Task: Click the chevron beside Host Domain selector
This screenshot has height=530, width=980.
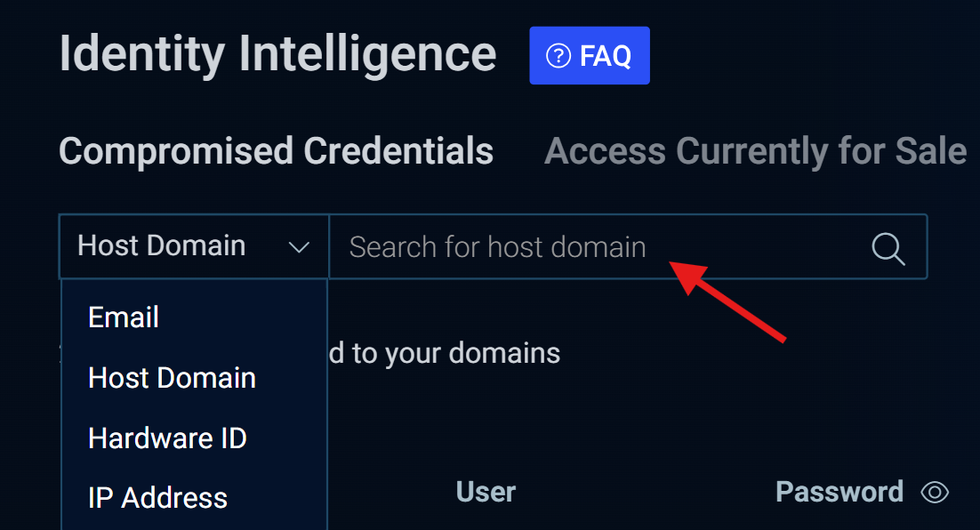Action: click(298, 247)
